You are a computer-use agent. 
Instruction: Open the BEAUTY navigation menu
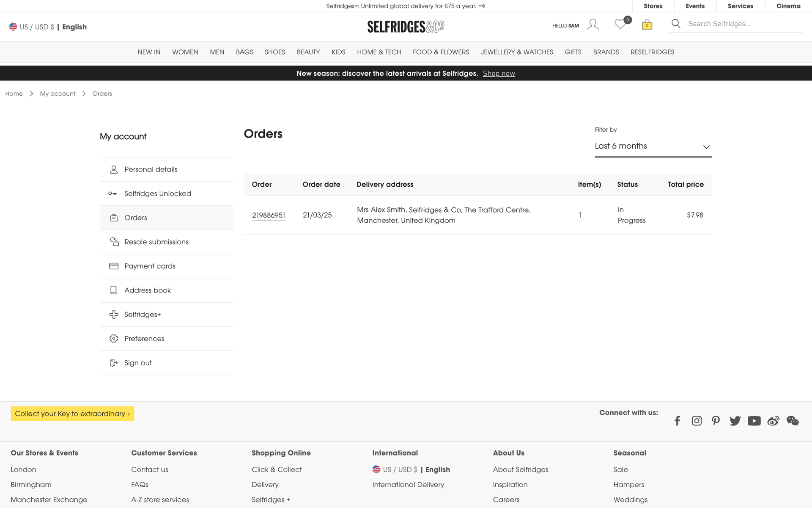[308, 52]
